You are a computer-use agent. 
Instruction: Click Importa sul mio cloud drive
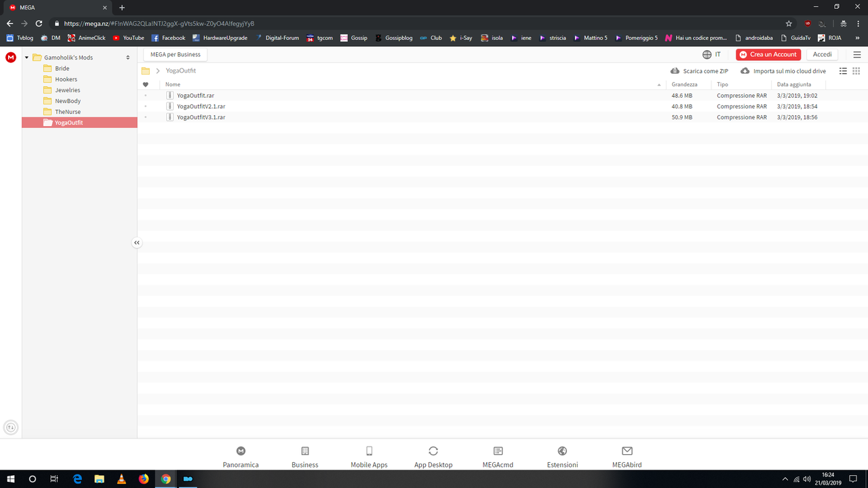point(783,71)
